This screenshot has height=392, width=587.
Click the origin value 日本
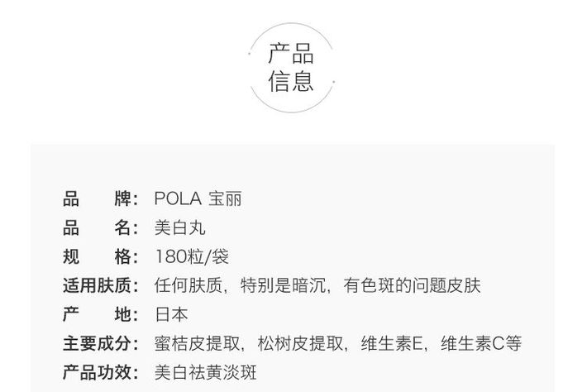click(x=171, y=314)
